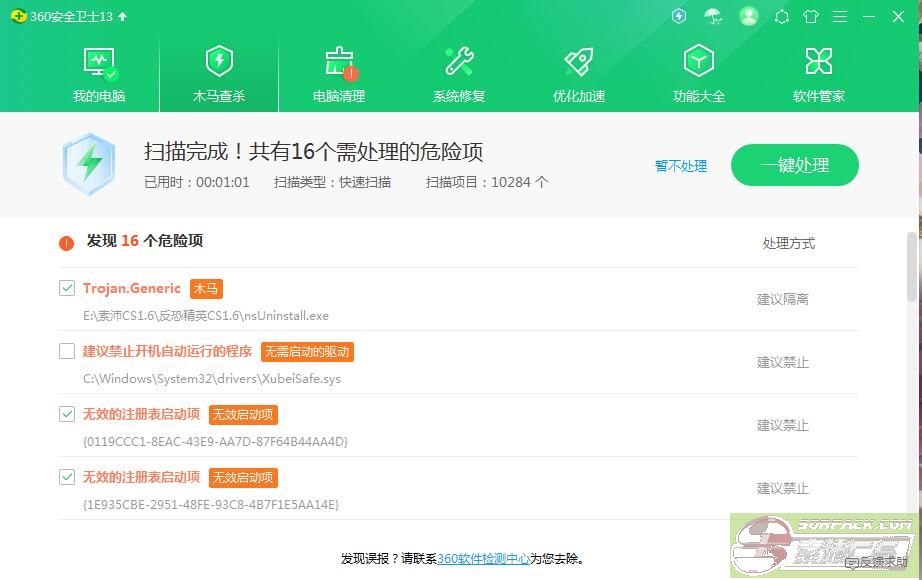This screenshot has width=922, height=580.
Task: Click the upgrade arrow beside 360安全卫士13
Action: 122,16
